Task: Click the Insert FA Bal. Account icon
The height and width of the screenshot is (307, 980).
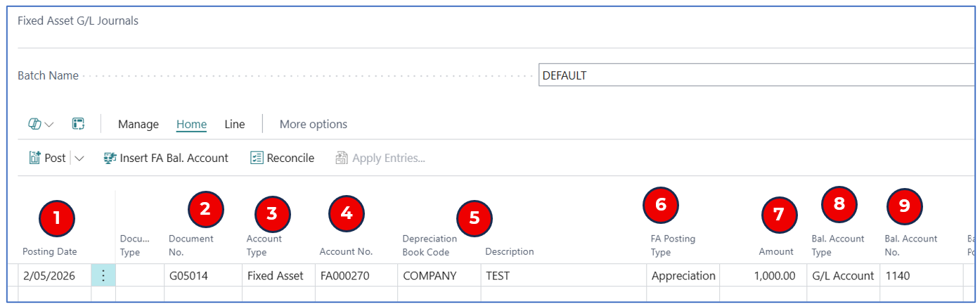Action: [x=110, y=158]
